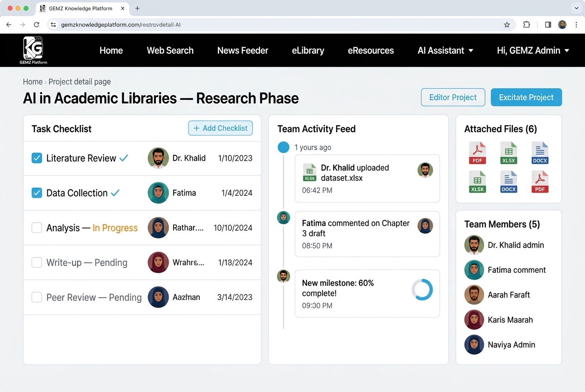
Task: Click the Fatima comment member name
Action: coord(517,270)
